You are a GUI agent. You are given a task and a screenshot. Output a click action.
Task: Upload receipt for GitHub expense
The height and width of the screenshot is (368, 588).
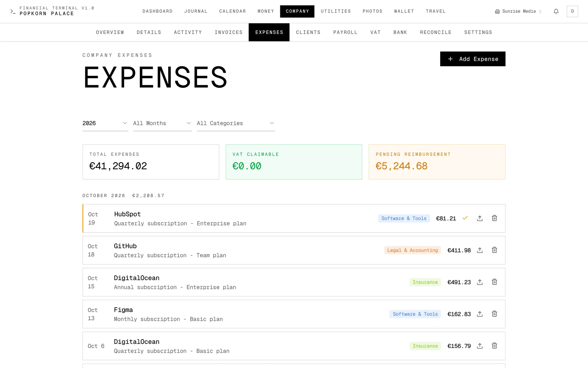pyautogui.click(x=480, y=250)
